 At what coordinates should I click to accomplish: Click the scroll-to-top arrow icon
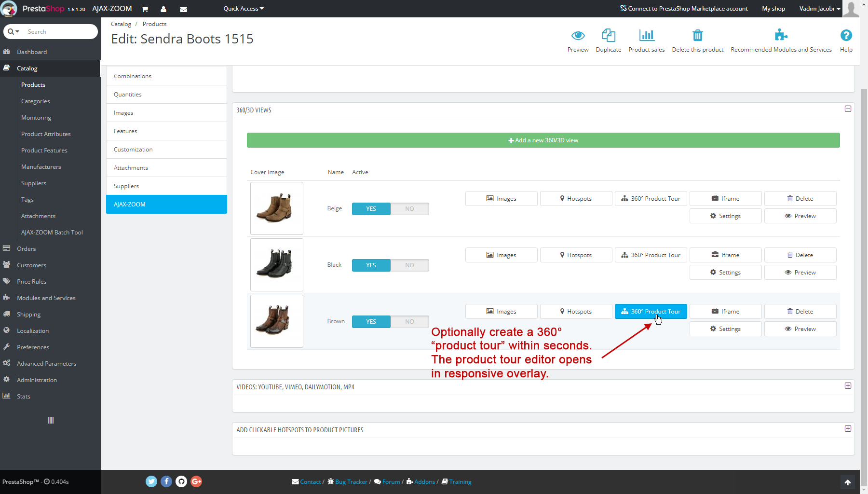(848, 482)
